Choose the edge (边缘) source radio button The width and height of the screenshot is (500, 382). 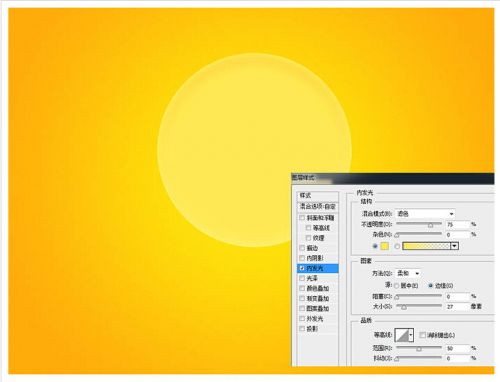click(431, 286)
